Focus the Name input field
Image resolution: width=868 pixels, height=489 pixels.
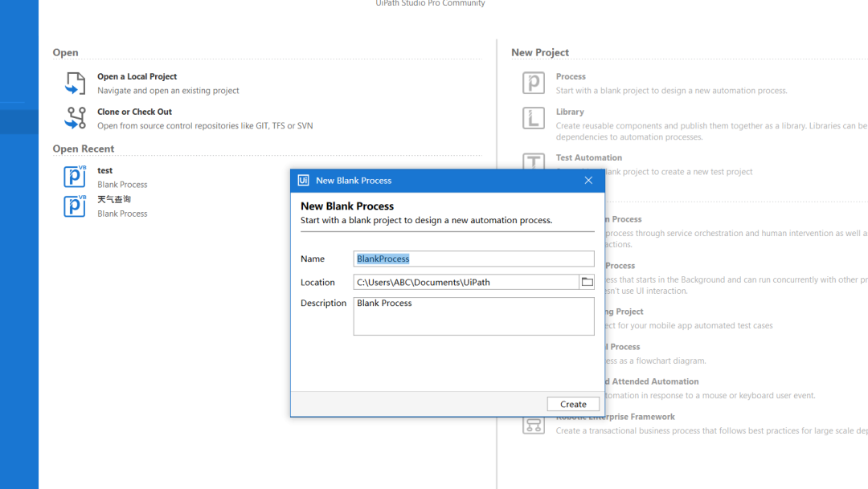click(x=474, y=259)
